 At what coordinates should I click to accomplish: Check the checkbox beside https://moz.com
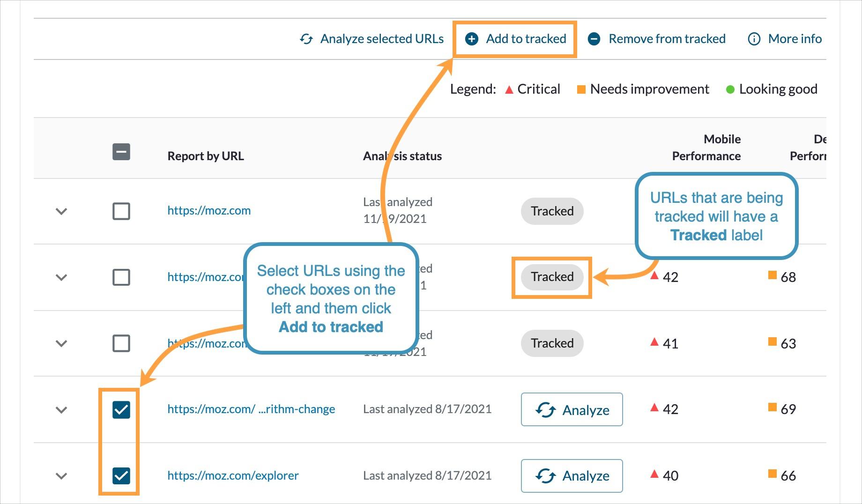(x=121, y=211)
